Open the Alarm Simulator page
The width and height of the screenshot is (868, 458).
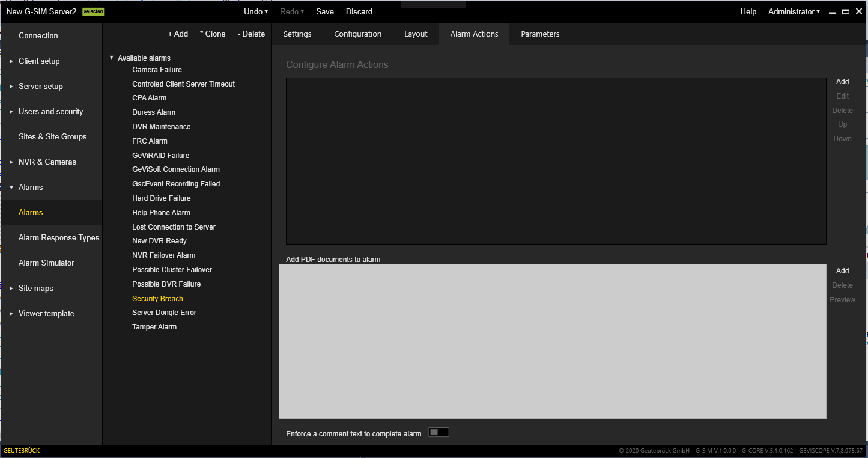pyautogui.click(x=46, y=263)
